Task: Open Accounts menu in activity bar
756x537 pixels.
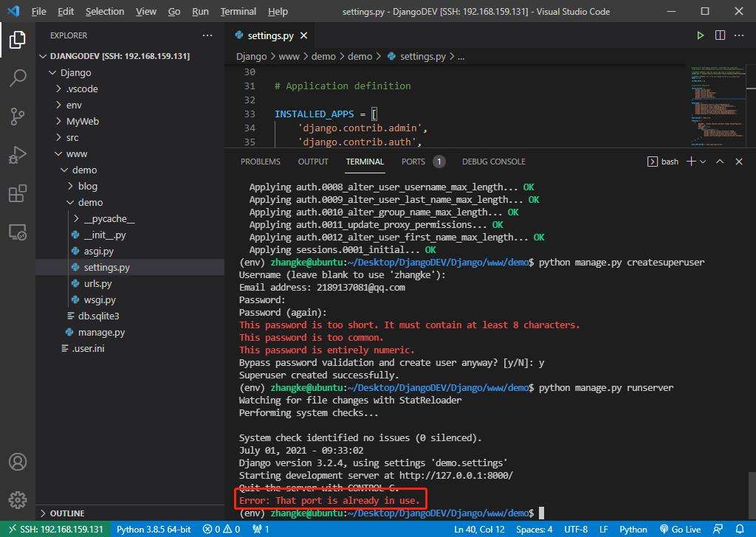Action: pos(18,461)
